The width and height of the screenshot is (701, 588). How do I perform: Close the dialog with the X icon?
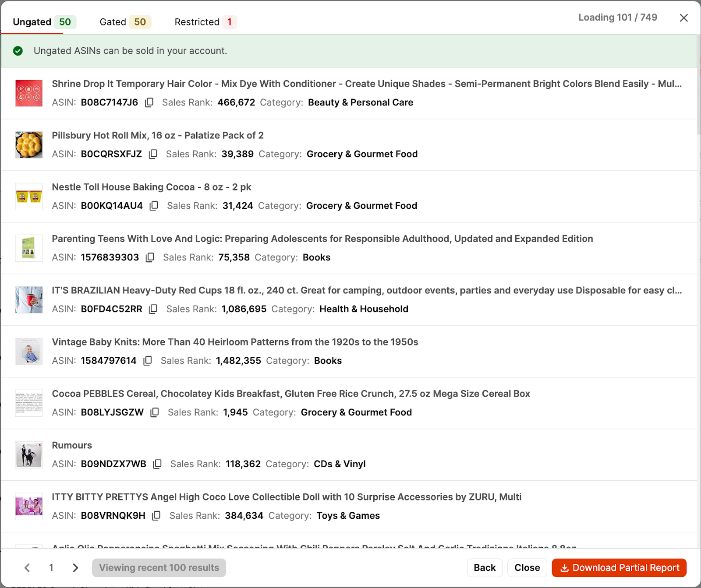pos(683,18)
